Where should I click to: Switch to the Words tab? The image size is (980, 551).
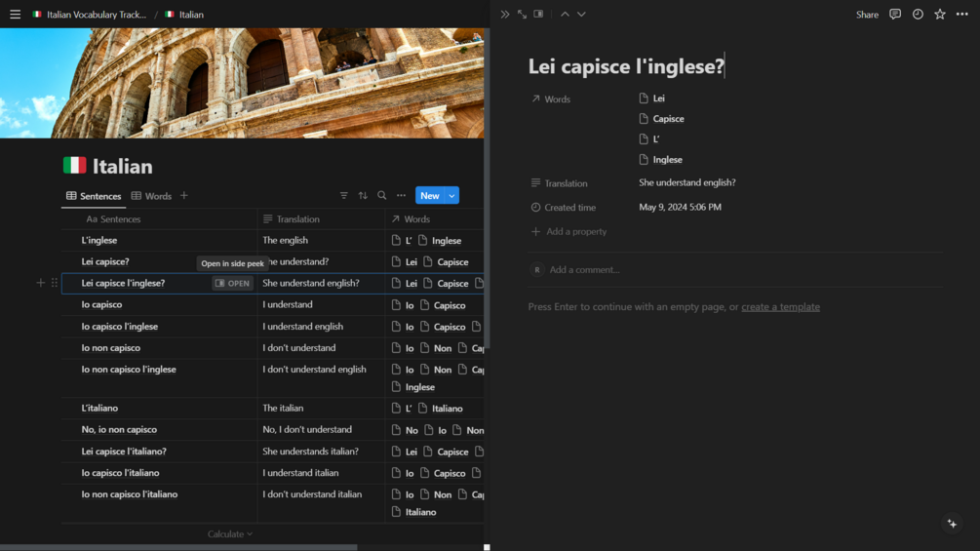tap(151, 196)
